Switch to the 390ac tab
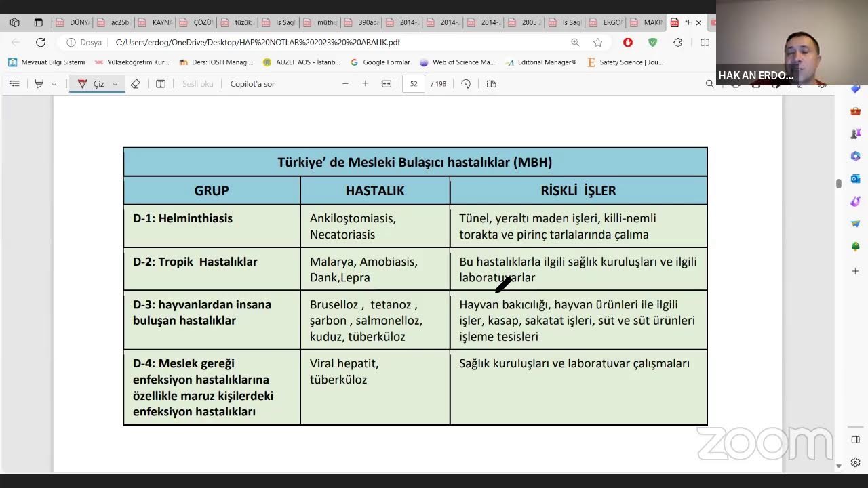Screen dimensions: 868x488 click(x=361, y=22)
